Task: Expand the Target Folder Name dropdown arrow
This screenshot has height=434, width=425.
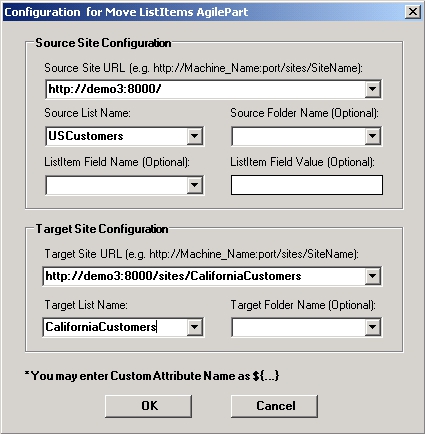Action: [x=373, y=327]
